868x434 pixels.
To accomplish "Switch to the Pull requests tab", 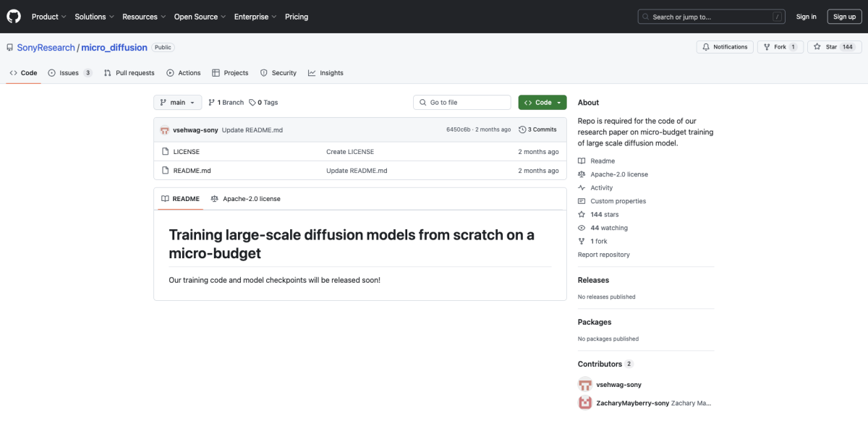I will point(129,73).
